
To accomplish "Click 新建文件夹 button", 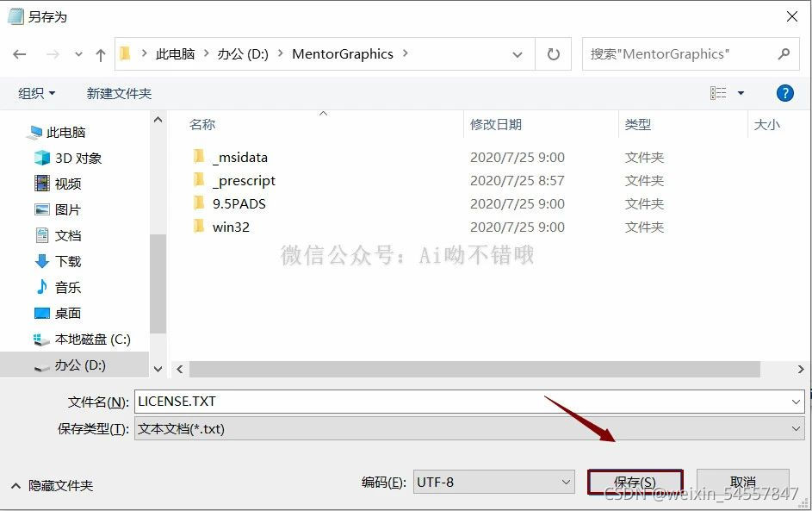I will coord(119,93).
